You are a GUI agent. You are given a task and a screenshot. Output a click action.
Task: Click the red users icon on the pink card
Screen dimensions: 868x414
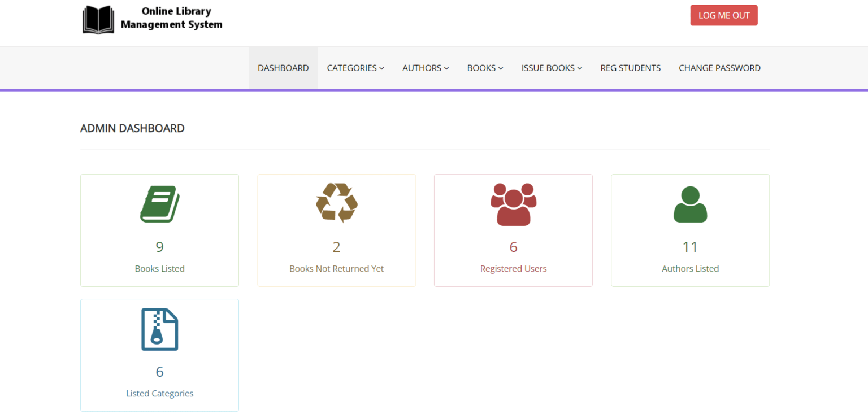click(513, 203)
